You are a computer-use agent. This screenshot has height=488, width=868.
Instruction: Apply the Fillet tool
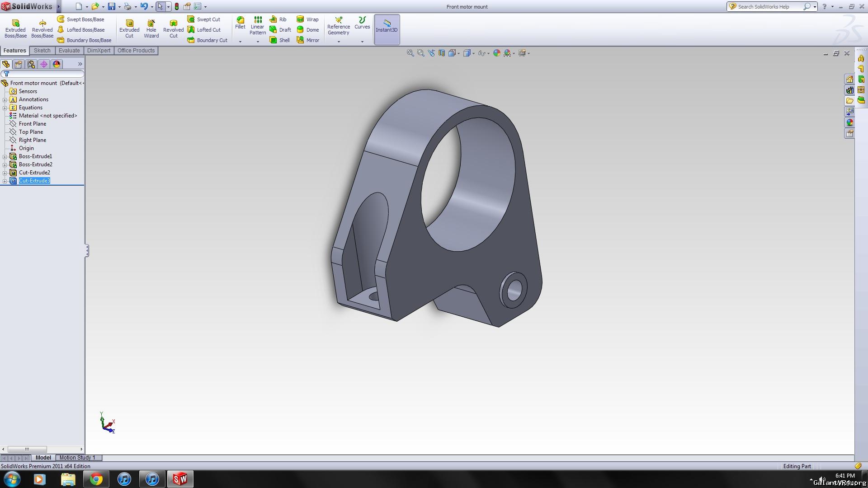click(240, 23)
